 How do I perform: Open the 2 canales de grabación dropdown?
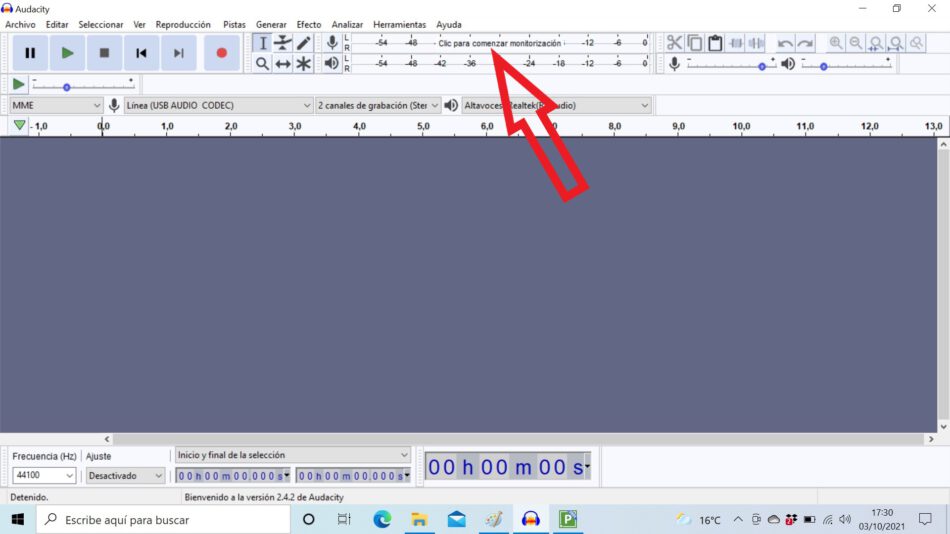coord(378,105)
